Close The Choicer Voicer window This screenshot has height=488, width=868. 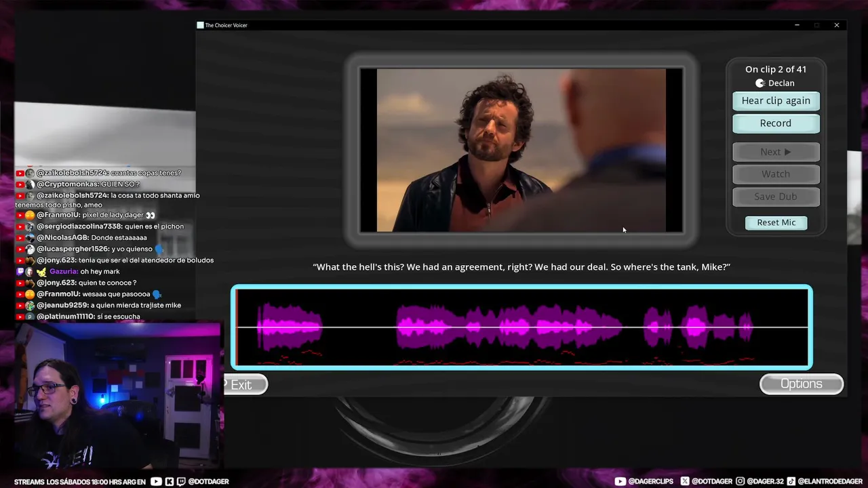tap(837, 25)
